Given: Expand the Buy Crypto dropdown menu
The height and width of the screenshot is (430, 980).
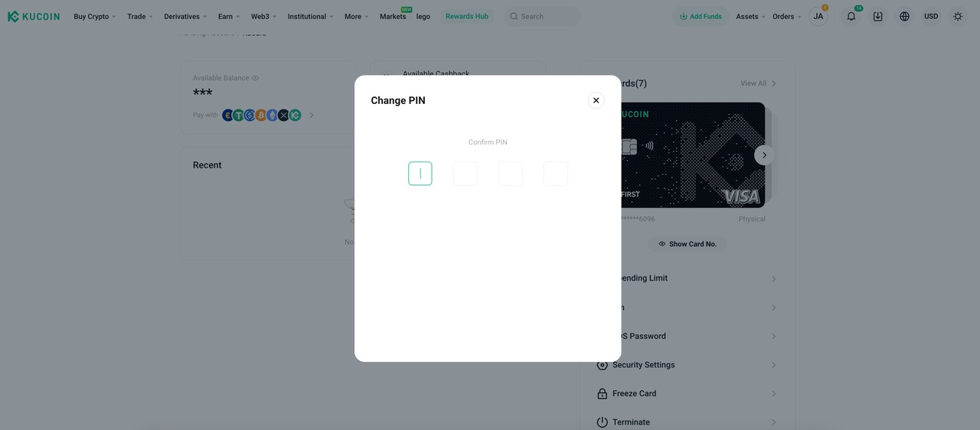Looking at the screenshot, I should click(95, 16).
